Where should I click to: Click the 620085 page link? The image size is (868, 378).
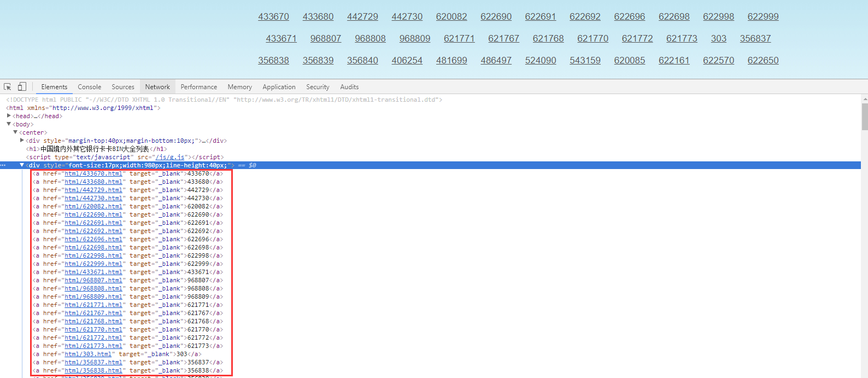(x=630, y=61)
